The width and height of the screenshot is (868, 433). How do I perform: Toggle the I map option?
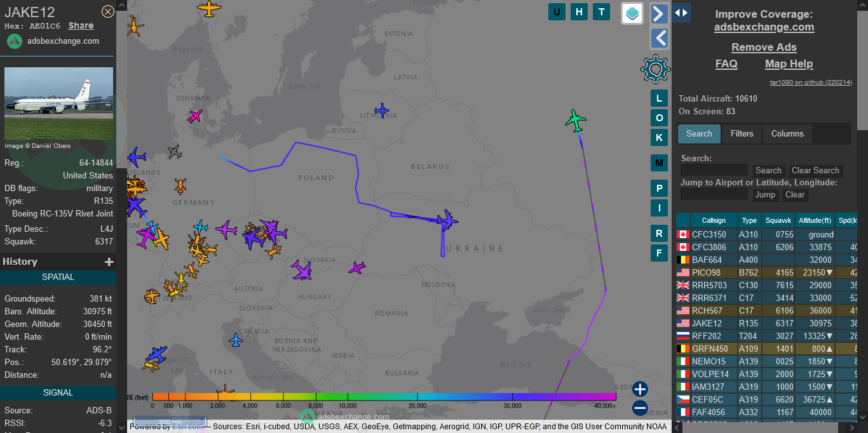659,208
